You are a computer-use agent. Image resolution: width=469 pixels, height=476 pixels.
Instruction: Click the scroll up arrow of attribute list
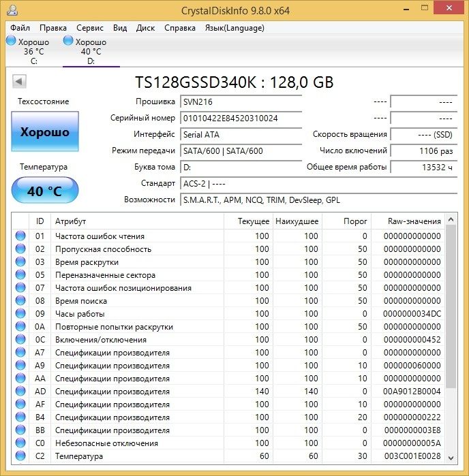point(451,219)
